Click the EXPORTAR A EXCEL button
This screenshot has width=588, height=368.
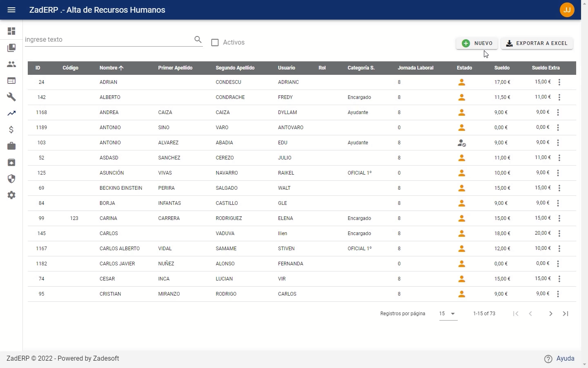[537, 43]
